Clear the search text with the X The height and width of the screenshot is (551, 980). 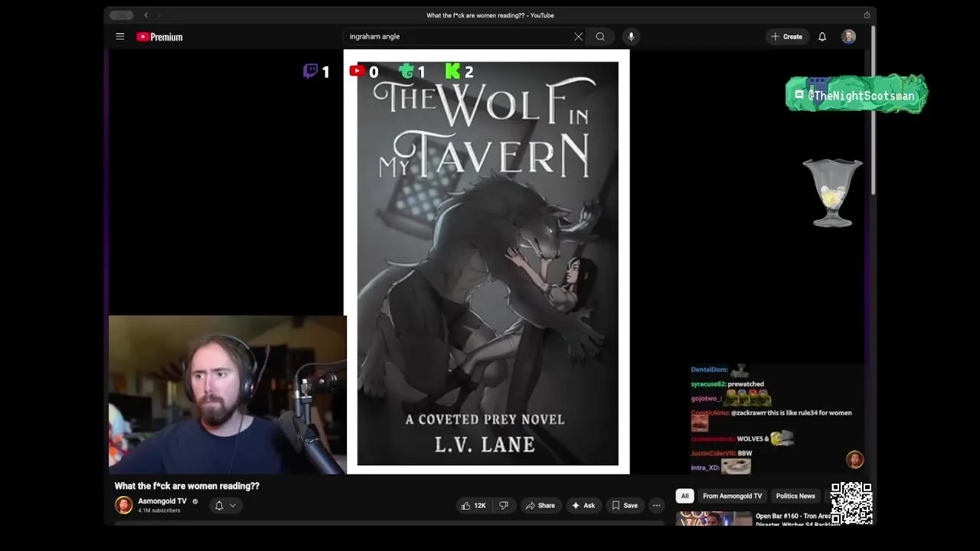click(579, 37)
